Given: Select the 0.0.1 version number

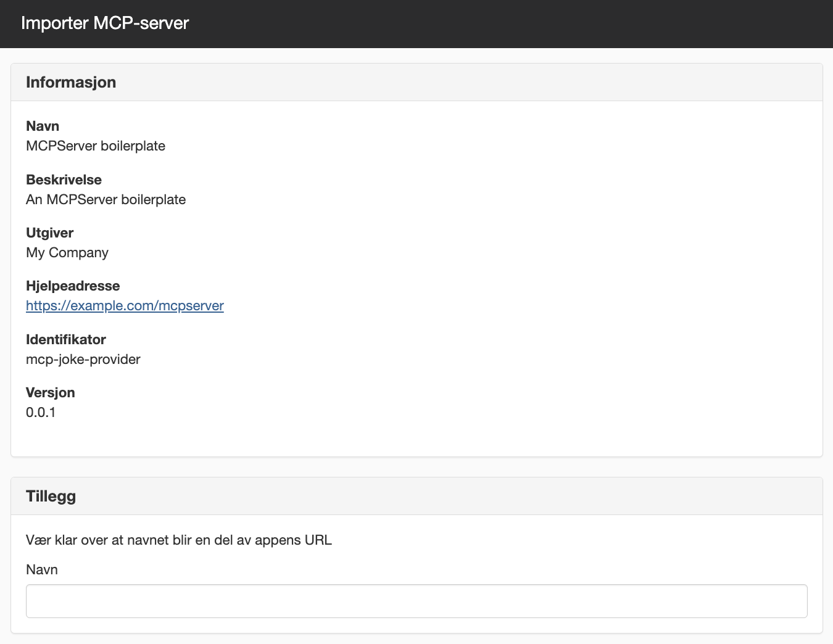Looking at the screenshot, I should pos(41,413).
